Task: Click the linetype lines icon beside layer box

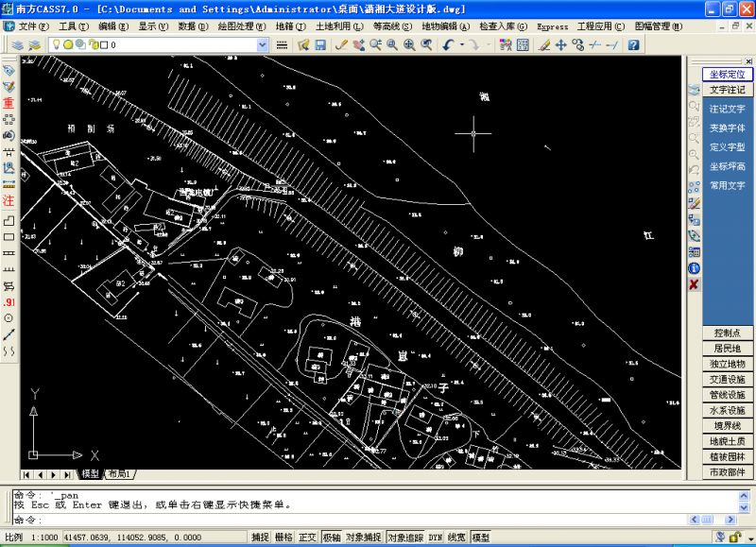Action: [x=282, y=44]
